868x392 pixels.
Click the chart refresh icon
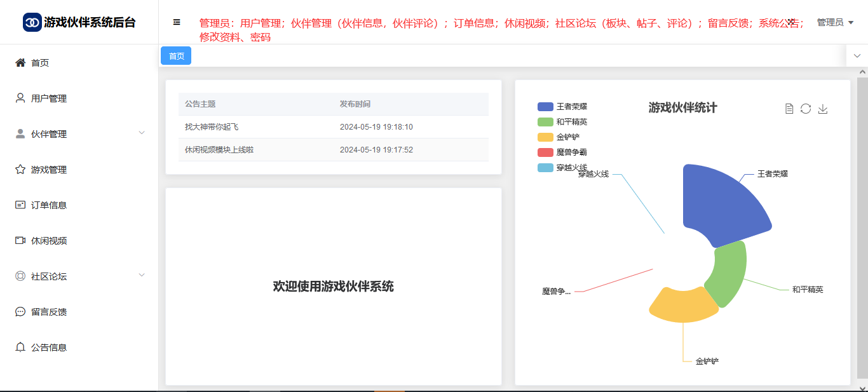point(806,109)
